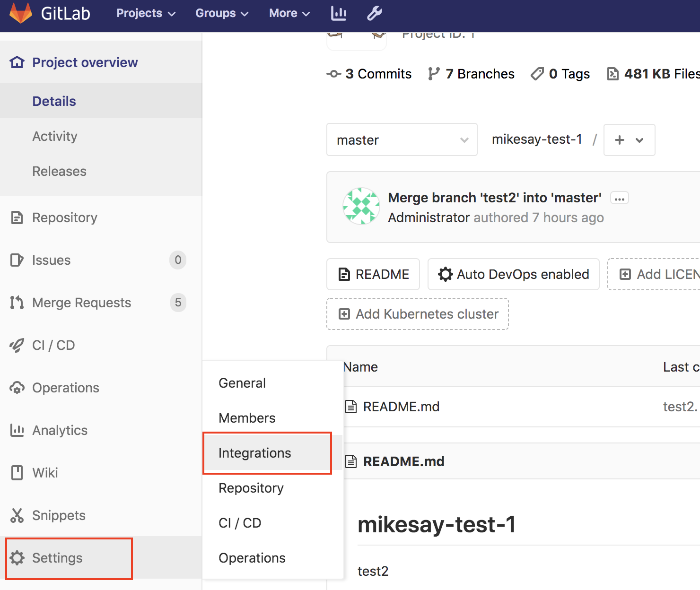This screenshot has height=590, width=700.
Task: Open README.md file in file list
Action: (401, 407)
